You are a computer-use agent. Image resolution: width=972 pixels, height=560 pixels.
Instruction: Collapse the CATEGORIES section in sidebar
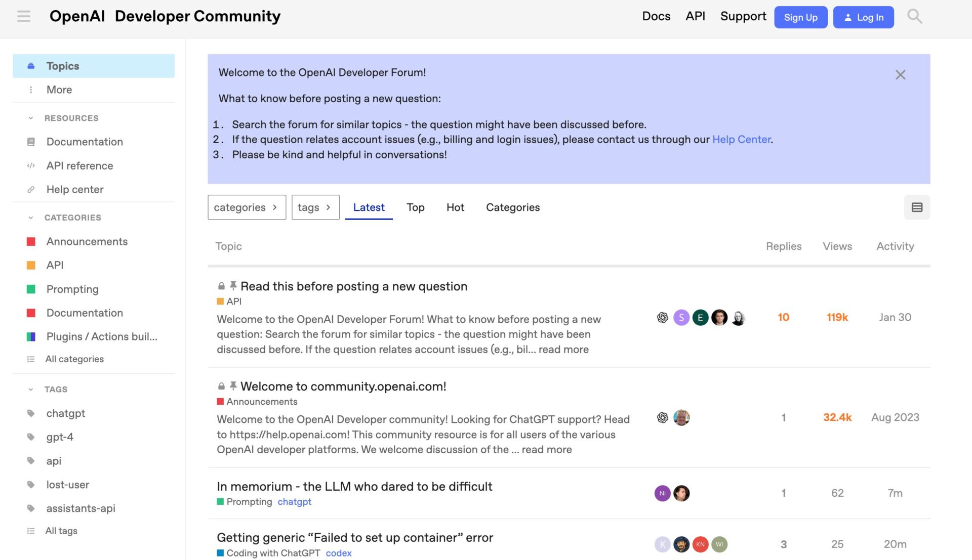click(x=30, y=217)
